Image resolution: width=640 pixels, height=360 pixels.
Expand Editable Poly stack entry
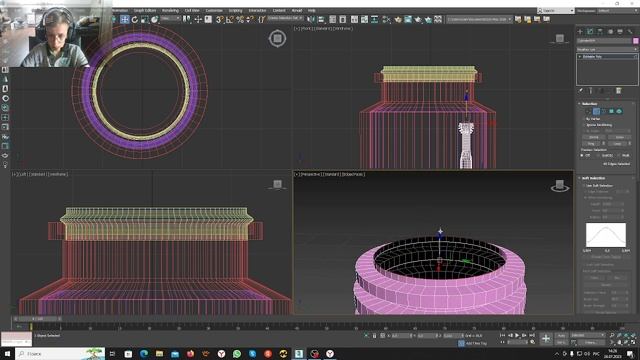pyautogui.click(x=580, y=57)
